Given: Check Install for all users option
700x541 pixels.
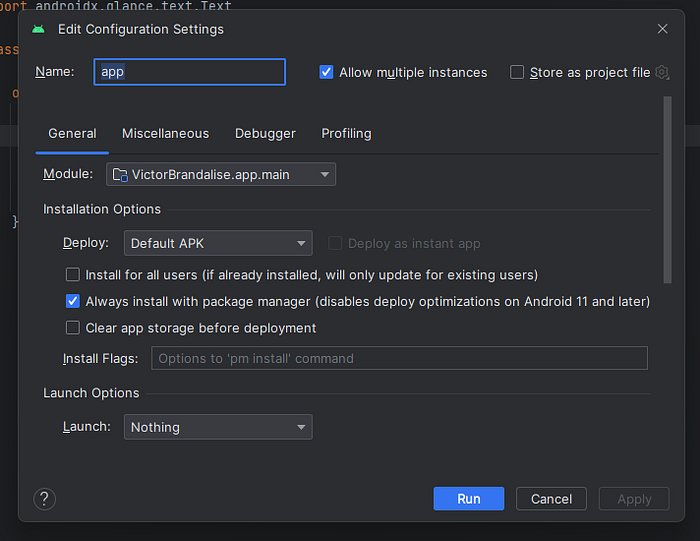Looking at the screenshot, I should coord(73,275).
